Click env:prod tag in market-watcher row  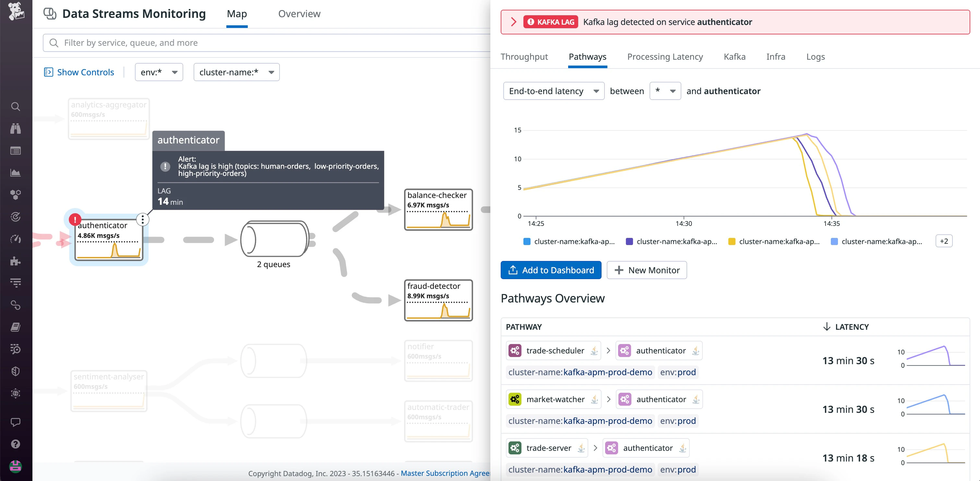pyautogui.click(x=678, y=421)
